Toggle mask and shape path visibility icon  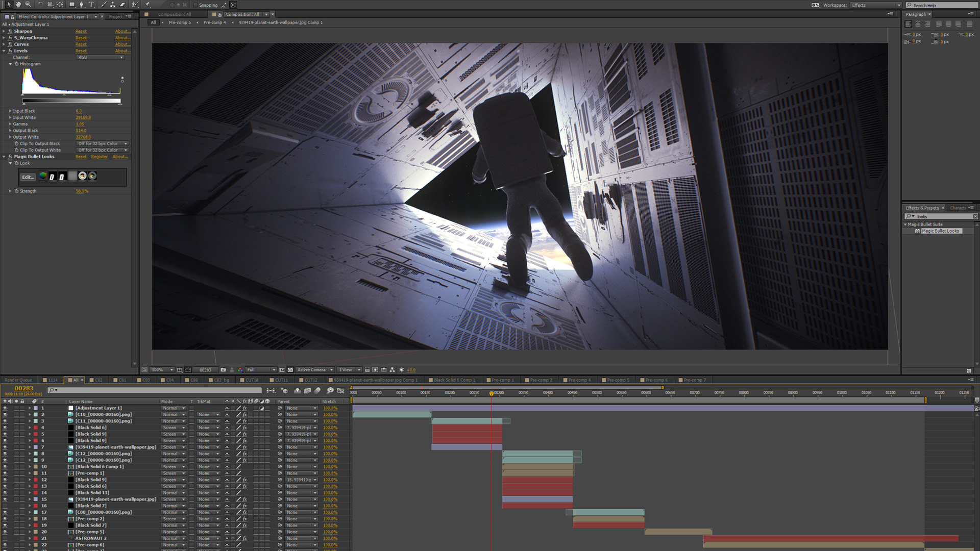tap(188, 370)
